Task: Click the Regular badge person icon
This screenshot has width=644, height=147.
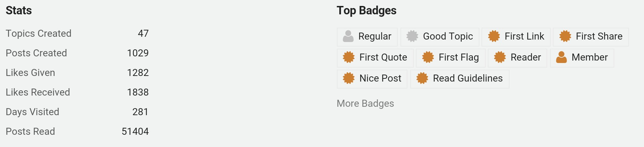Action: point(348,36)
